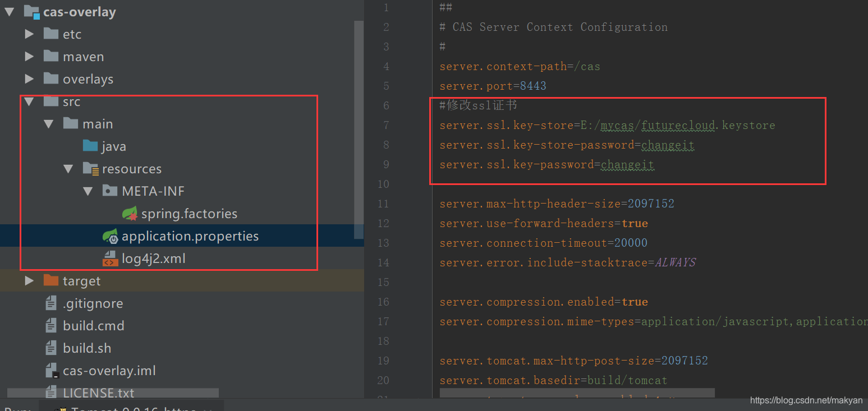
Task: Open the .gitignore file
Action: pyautogui.click(x=93, y=303)
